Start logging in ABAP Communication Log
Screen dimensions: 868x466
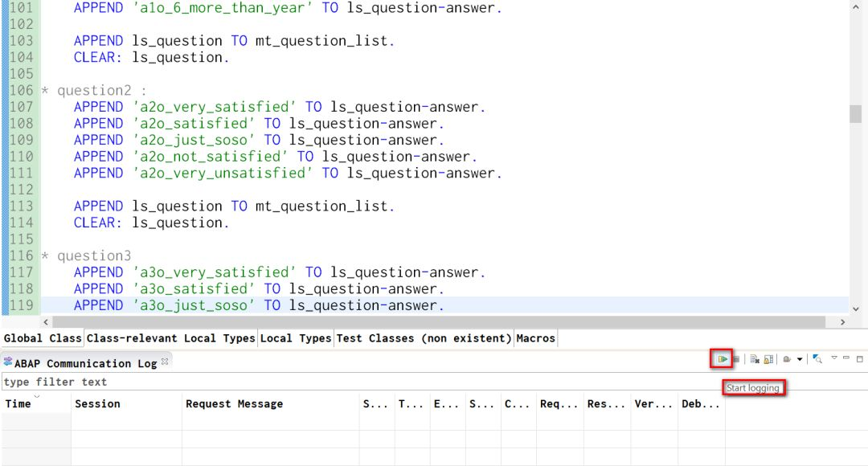click(722, 359)
